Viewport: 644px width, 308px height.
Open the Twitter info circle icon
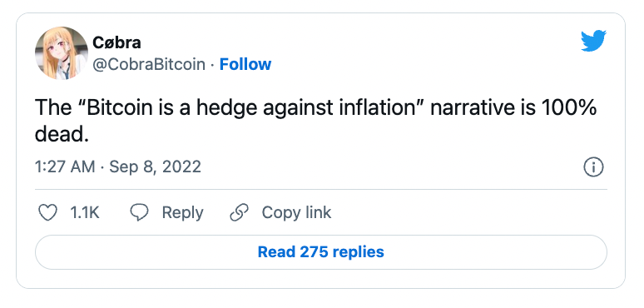click(x=593, y=167)
